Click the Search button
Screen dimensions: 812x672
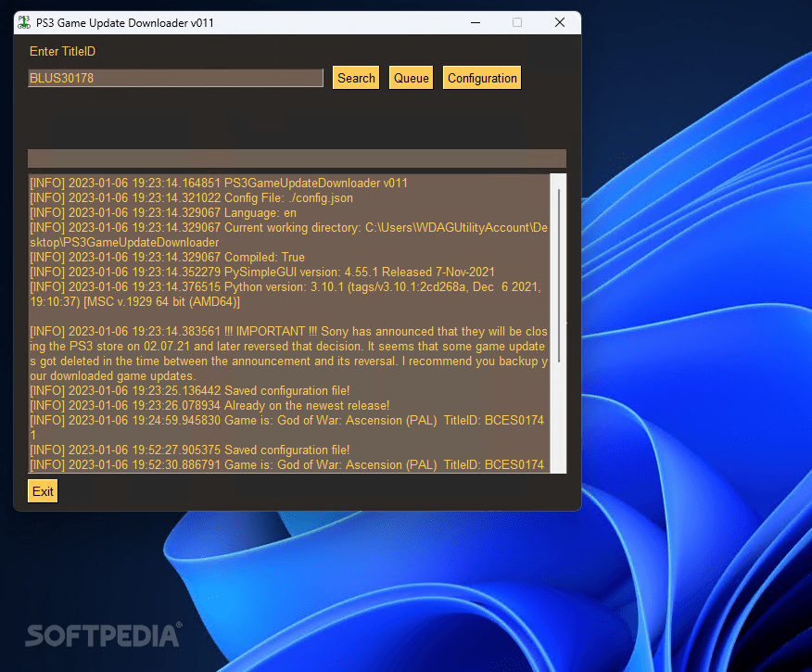(356, 78)
